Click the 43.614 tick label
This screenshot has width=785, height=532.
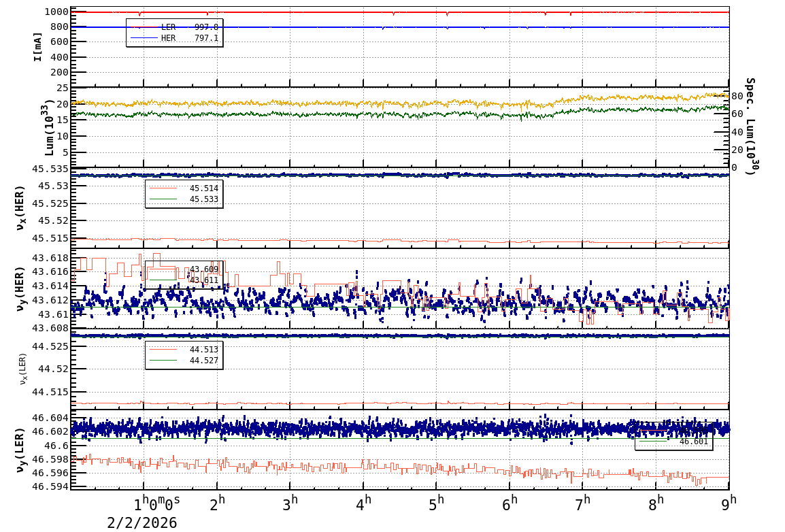(x=50, y=286)
